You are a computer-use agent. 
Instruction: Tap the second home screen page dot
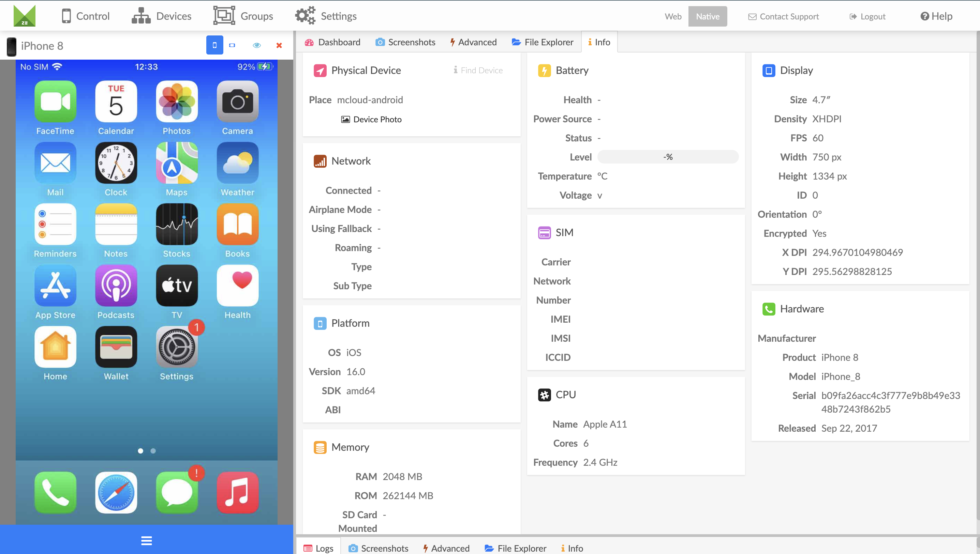coord(153,451)
